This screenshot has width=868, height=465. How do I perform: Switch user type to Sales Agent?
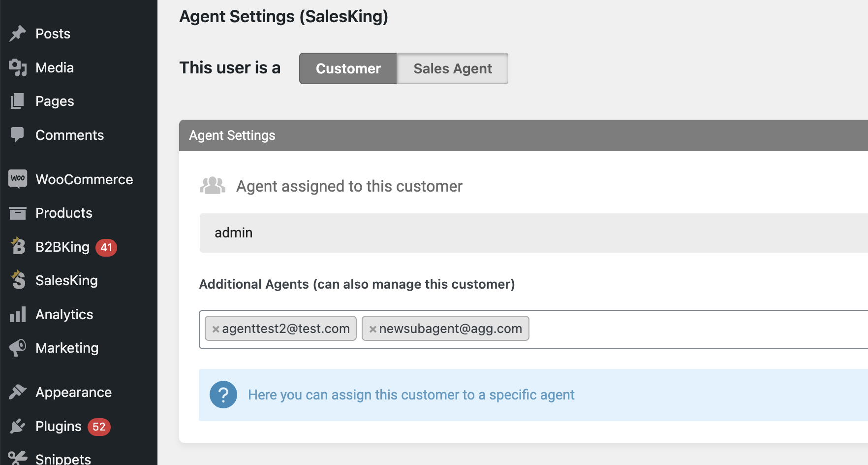point(453,68)
